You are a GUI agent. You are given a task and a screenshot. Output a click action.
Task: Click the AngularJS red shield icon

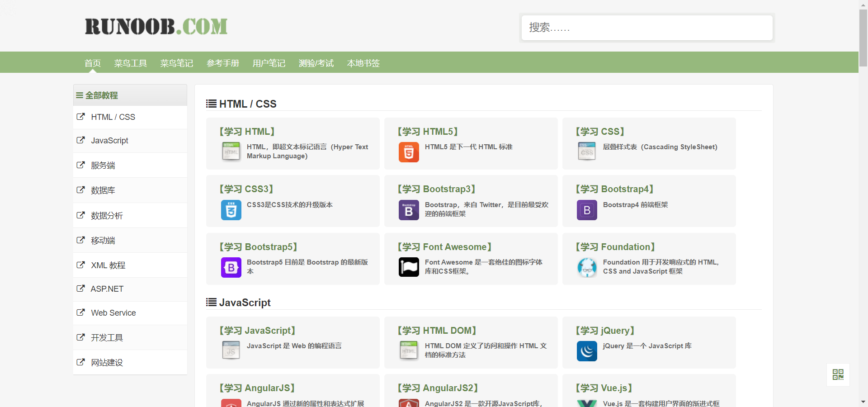tap(231, 404)
